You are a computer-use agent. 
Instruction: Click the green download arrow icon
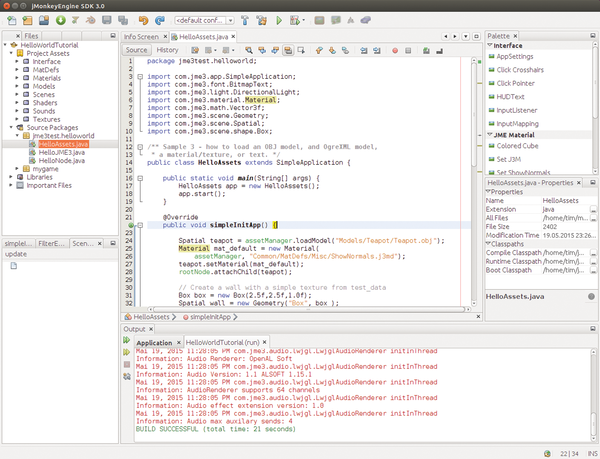60,20
